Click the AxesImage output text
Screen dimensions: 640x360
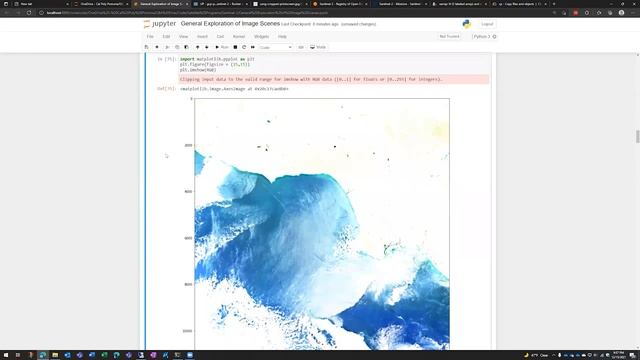(234, 89)
